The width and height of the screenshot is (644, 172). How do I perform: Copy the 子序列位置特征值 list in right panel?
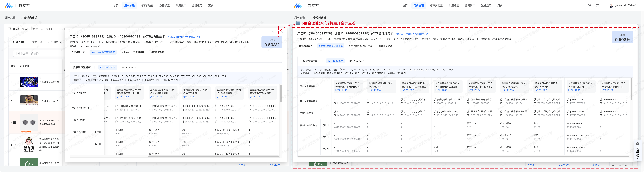pyautogui.click(x=340, y=70)
